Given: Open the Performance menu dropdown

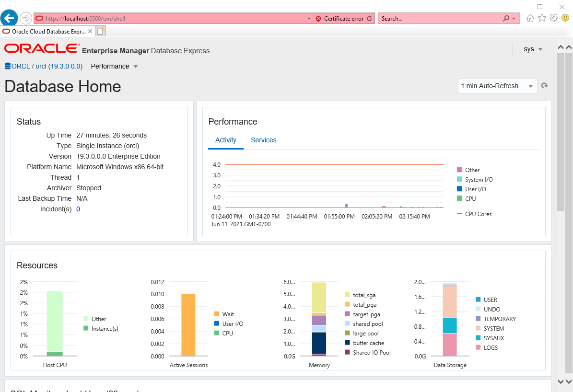Looking at the screenshot, I should click(114, 66).
